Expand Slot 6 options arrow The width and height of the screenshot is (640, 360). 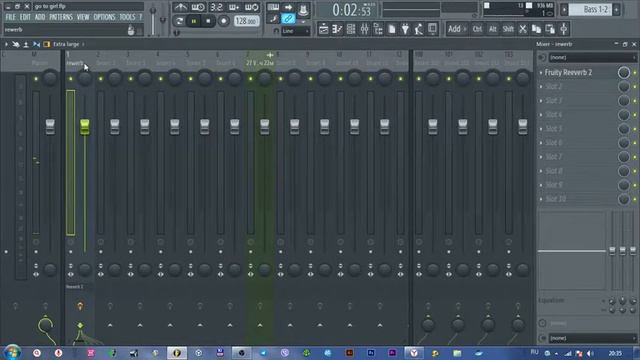click(x=541, y=143)
